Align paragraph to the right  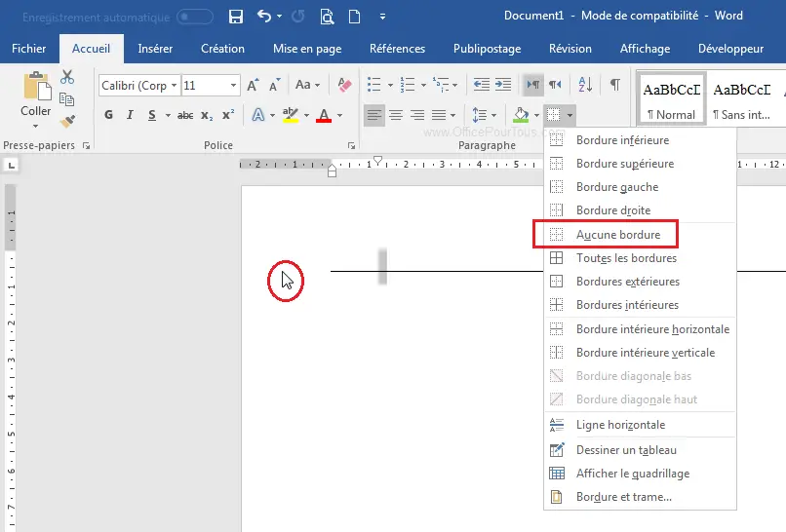417,115
